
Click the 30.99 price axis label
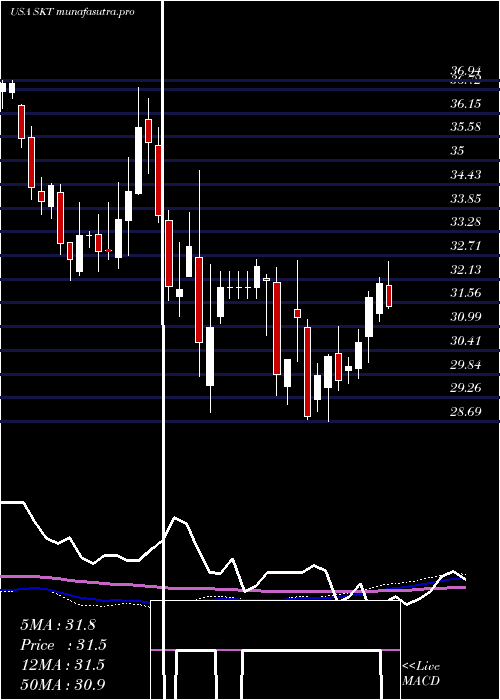[x=466, y=317]
